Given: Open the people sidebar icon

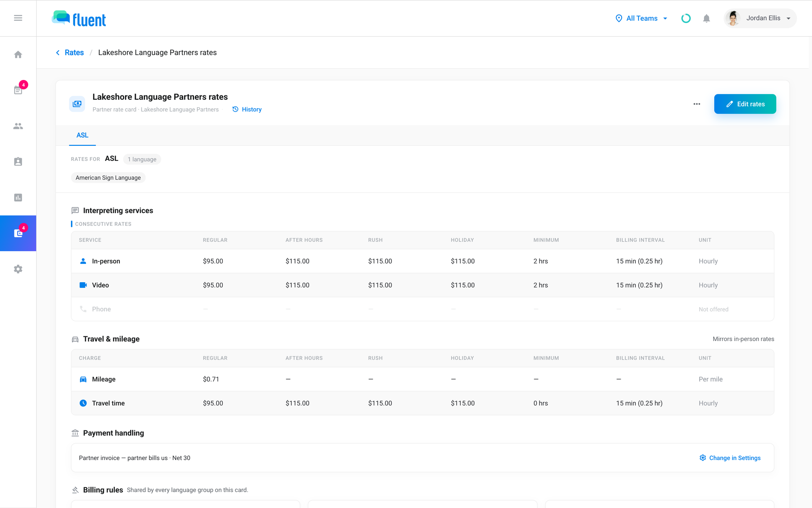Looking at the screenshot, I should coord(18,126).
